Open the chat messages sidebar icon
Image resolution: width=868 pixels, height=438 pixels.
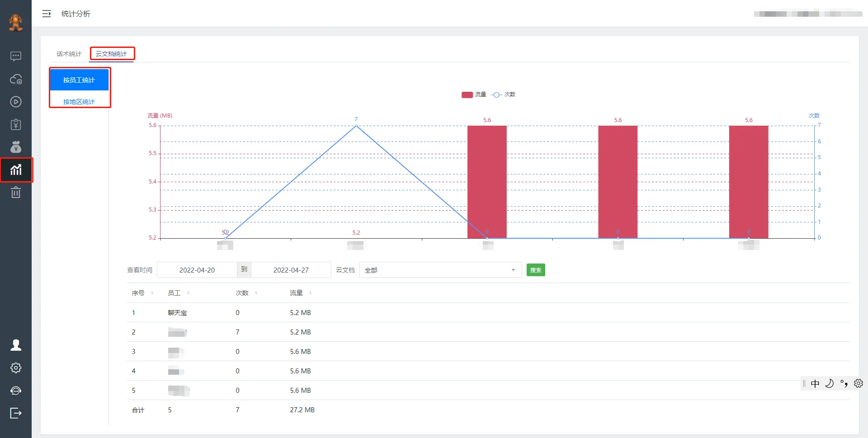pos(16,56)
